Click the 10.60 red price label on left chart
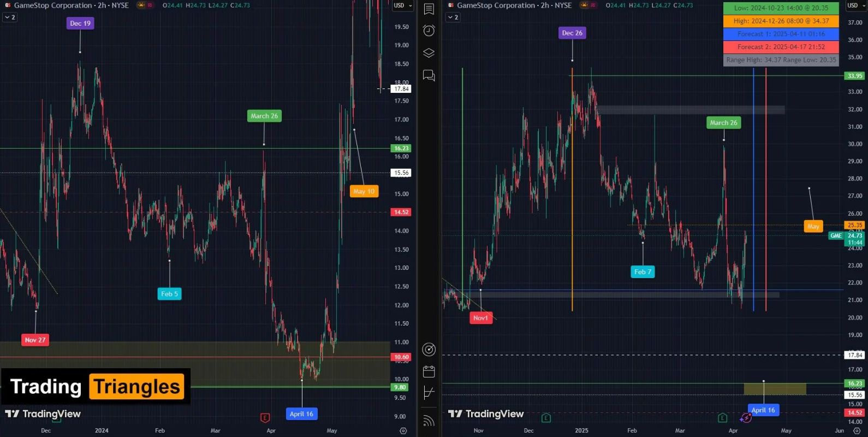This screenshot has height=437, width=868. (401, 357)
